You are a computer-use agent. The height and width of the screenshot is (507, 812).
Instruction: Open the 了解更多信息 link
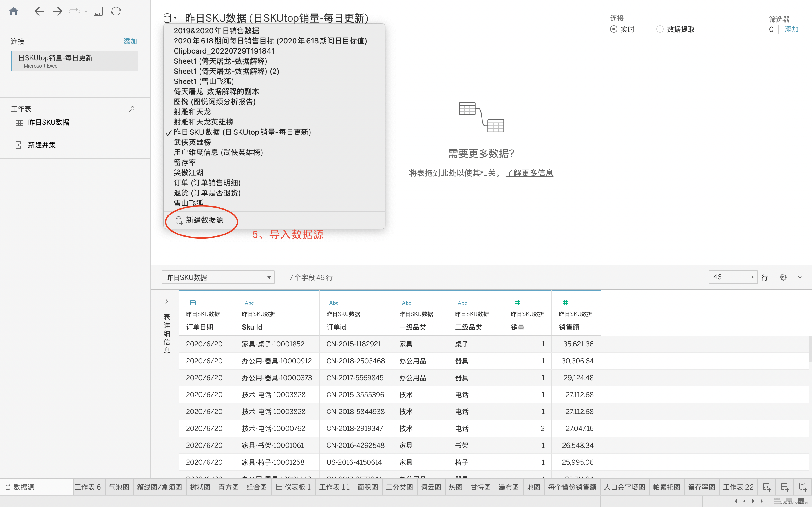[x=529, y=173]
